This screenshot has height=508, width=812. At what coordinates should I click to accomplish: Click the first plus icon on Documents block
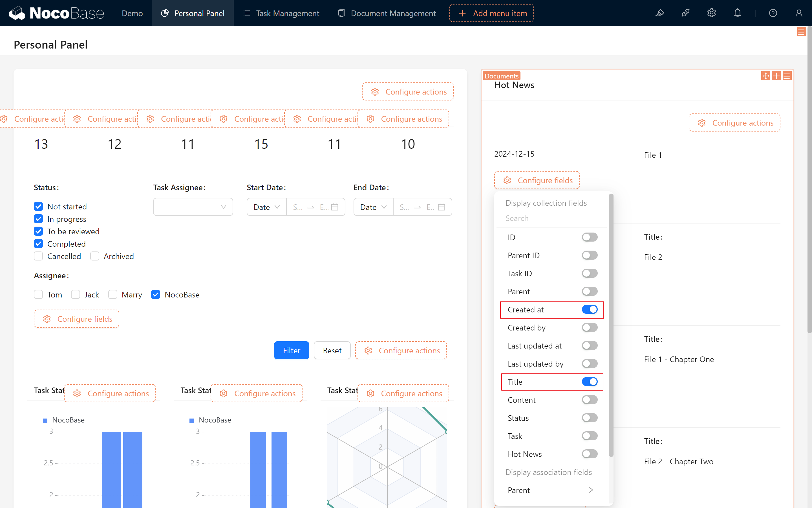click(x=766, y=76)
